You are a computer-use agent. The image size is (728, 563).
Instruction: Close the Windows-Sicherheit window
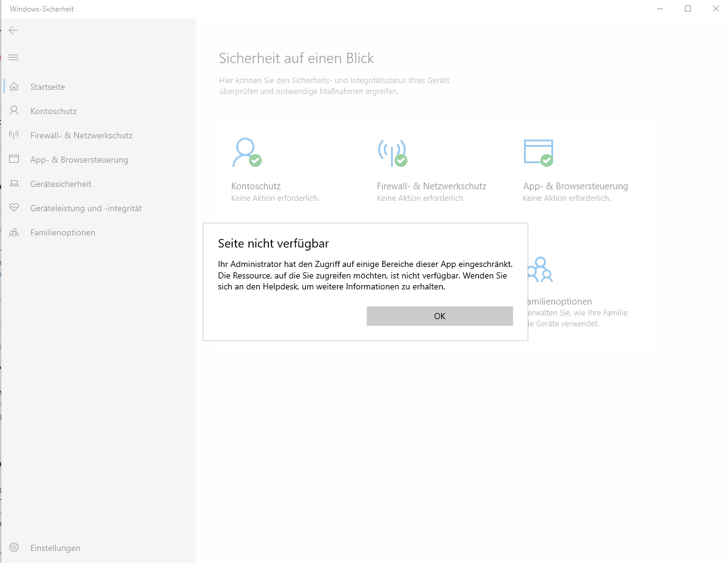point(715,9)
